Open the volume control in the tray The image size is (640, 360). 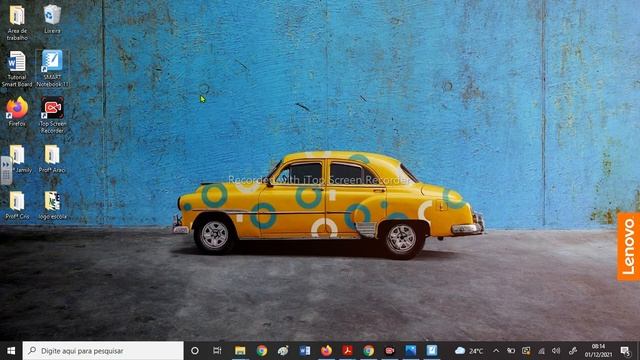point(556,351)
